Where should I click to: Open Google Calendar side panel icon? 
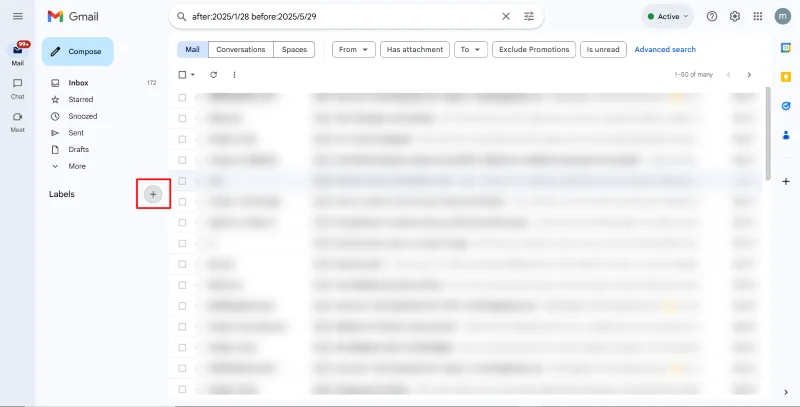pyautogui.click(x=786, y=48)
